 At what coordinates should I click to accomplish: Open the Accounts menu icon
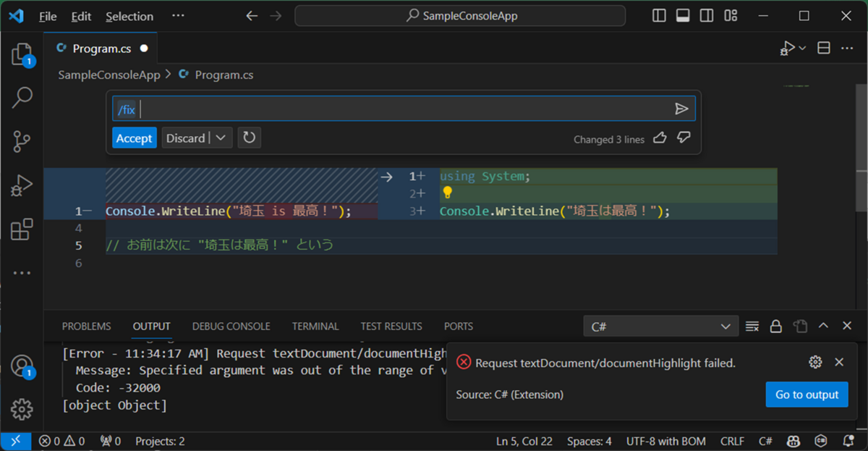[22, 366]
